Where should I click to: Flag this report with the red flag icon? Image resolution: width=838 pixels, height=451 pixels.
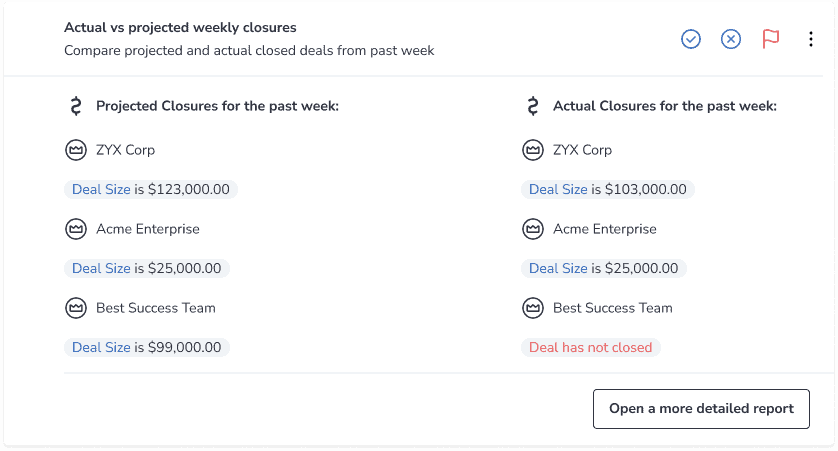(x=771, y=39)
